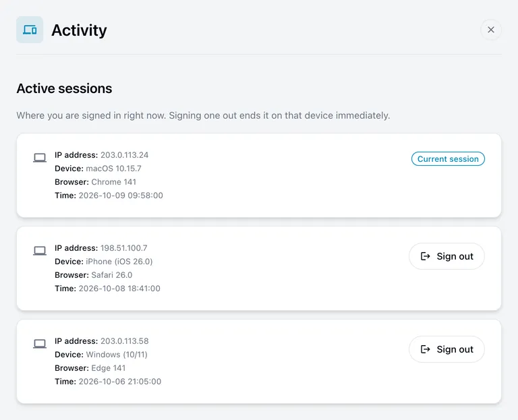Click sign-out arrow icon in iPhone session row
Screen dimensions: 518x420
(x=425, y=256)
